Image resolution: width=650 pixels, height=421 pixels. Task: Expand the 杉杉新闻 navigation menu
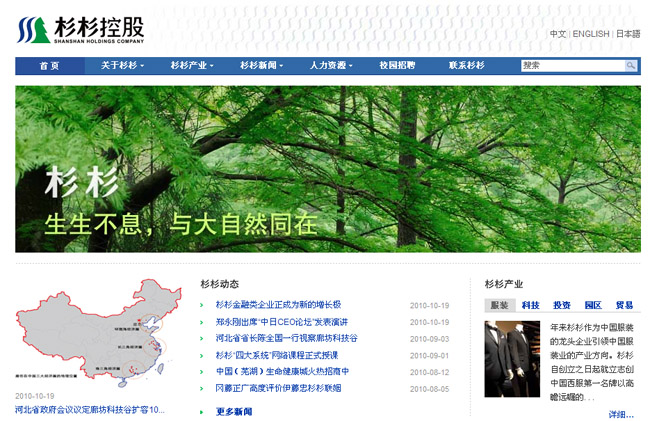261,66
